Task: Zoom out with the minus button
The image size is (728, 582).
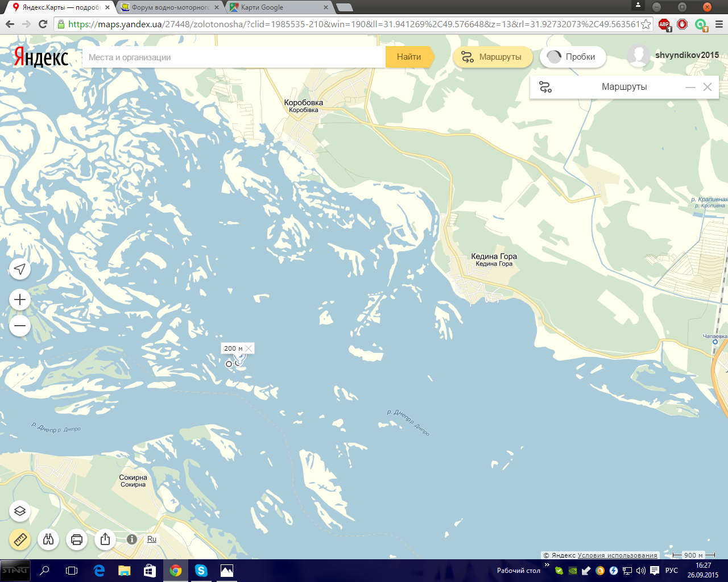Action: coord(20,326)
